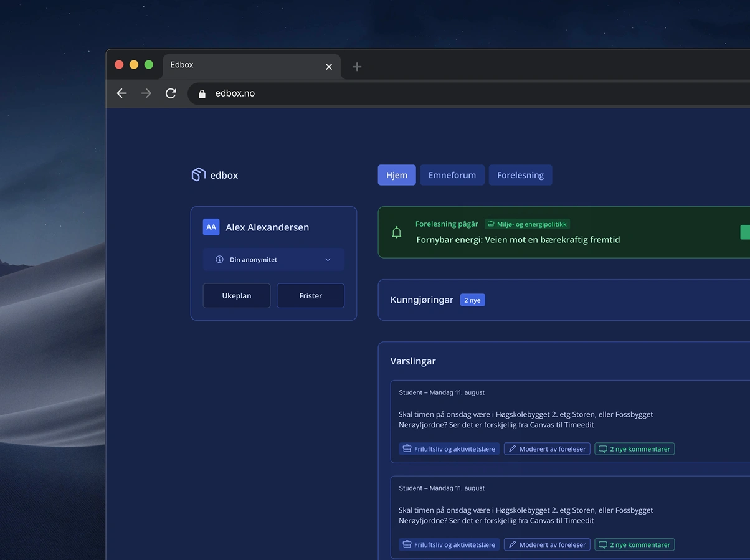Click the bell icon in lecture banner
The image size is (750, 560).
pos(397,233)
